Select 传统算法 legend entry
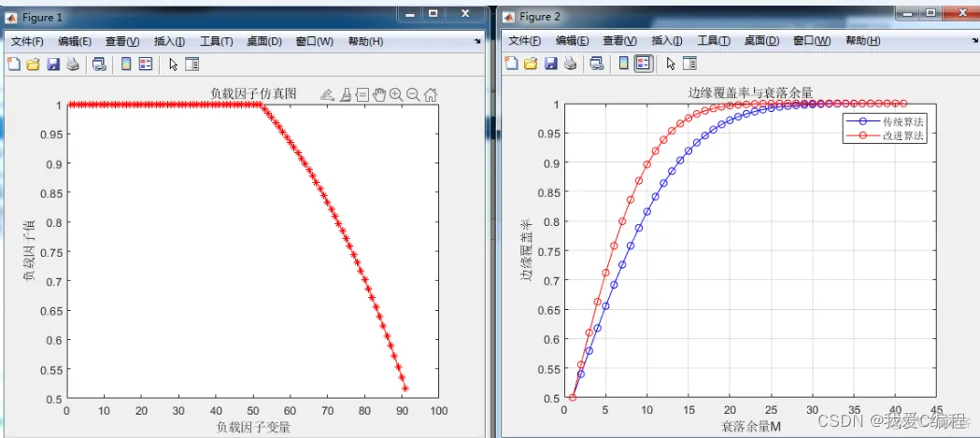 pos(885,120)
